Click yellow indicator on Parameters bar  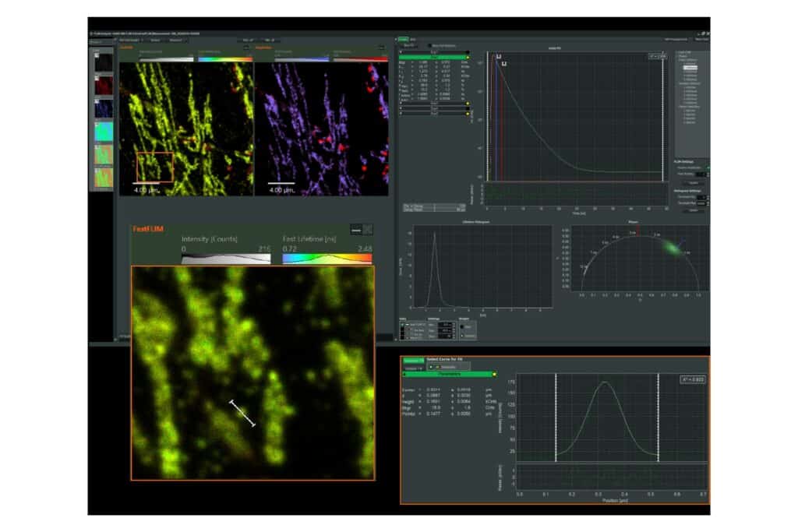495,373
